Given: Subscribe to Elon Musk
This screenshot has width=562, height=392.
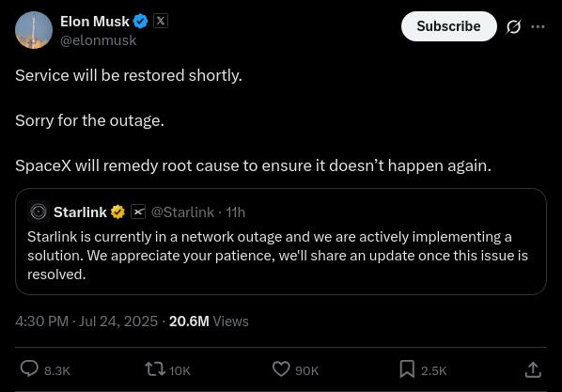Looking at the screenshot, I should (448, 26).
